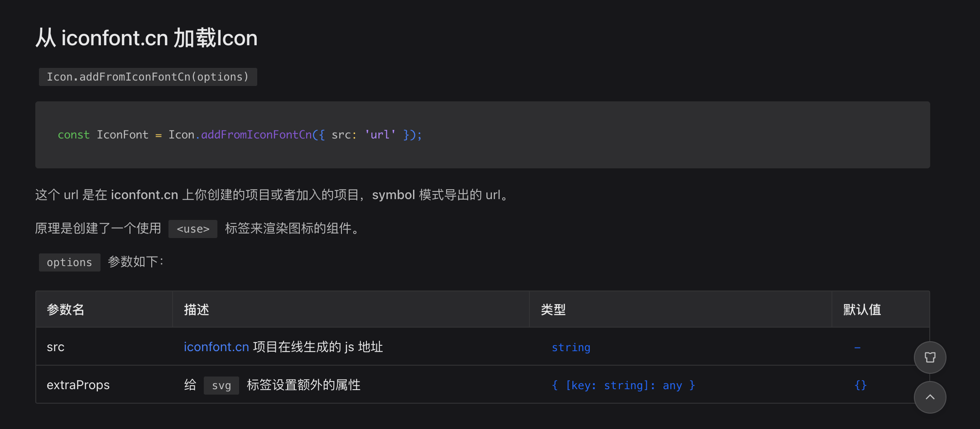Screen dimensions: 980x429
Task: Click the <use> inline code tag
Action: tap(192, 229)
